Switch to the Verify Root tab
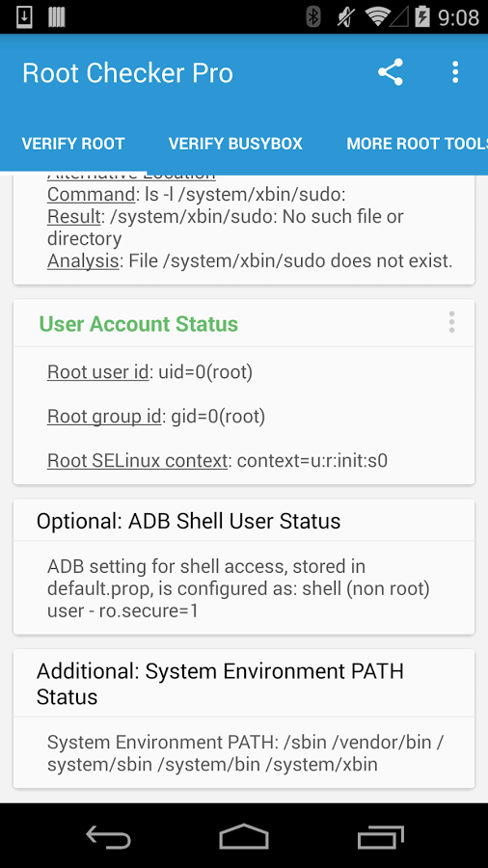Viewport: 488px width, 868px height. click(x=73, y=144)
